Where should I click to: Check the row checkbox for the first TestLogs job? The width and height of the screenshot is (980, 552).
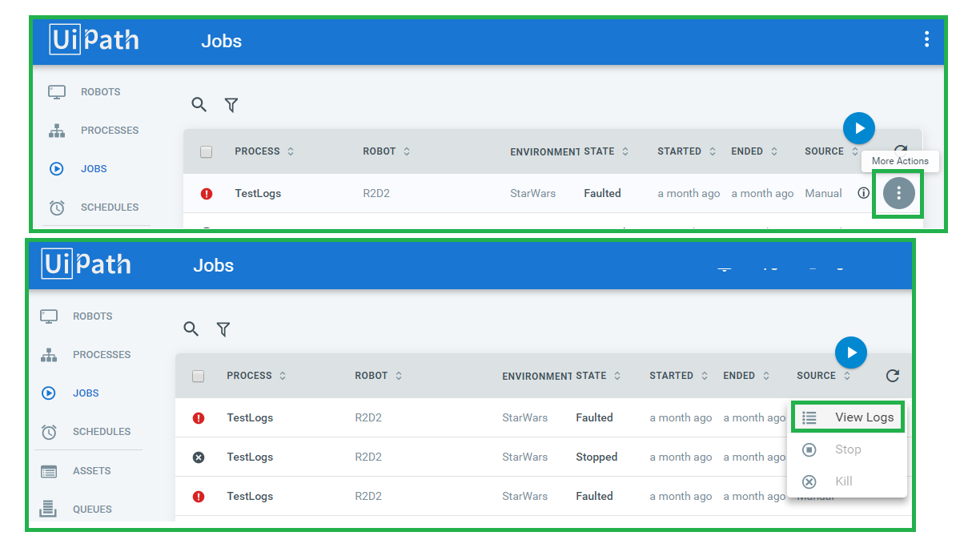[199, 417]
